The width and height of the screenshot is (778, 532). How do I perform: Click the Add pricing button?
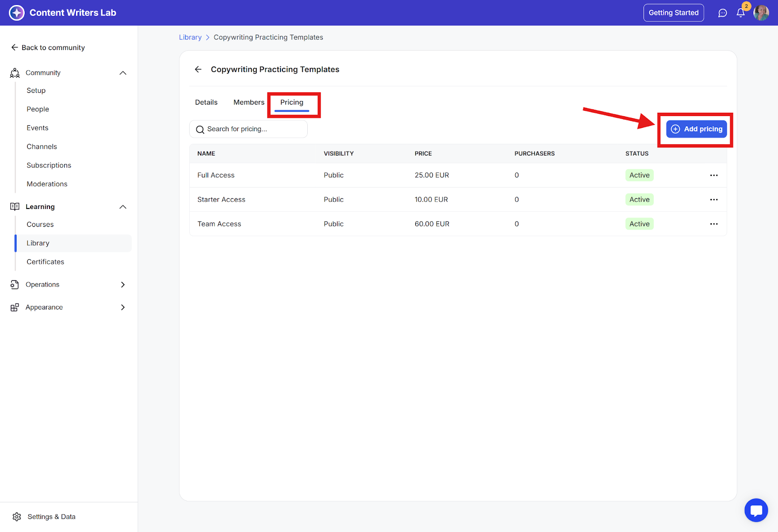tap(696, 129)
